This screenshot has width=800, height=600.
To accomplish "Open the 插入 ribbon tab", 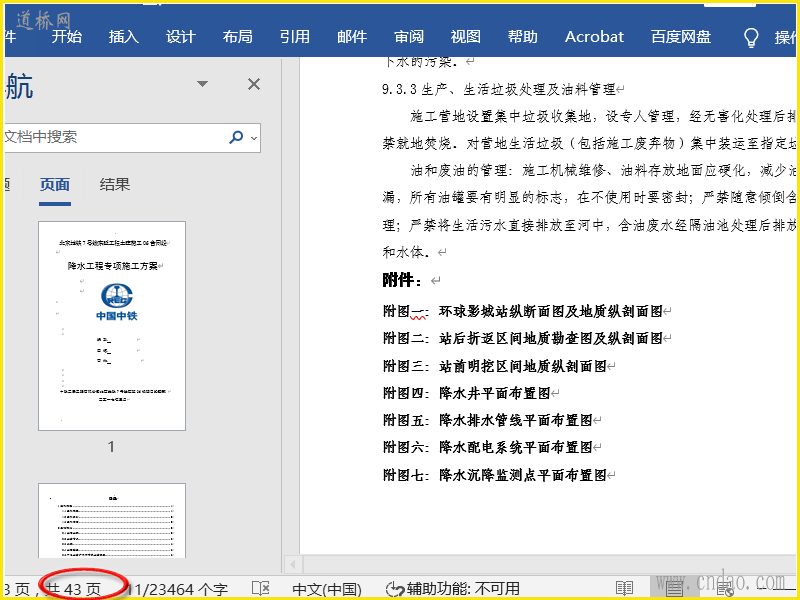I will click(123, 37).
